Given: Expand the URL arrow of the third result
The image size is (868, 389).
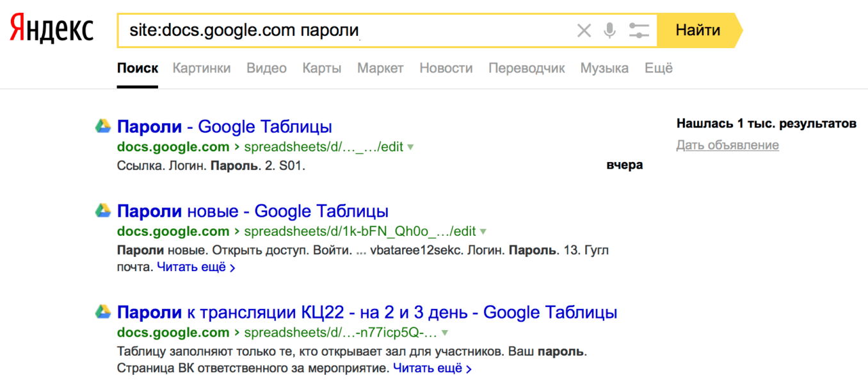Looking at the screenshot, I should tap(444, 332).
